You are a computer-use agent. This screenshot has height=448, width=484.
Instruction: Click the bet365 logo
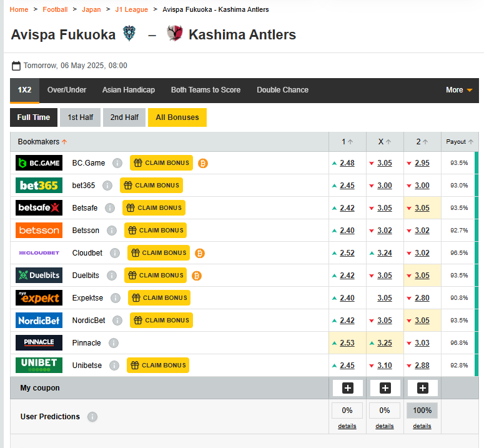tap(39, 185)
